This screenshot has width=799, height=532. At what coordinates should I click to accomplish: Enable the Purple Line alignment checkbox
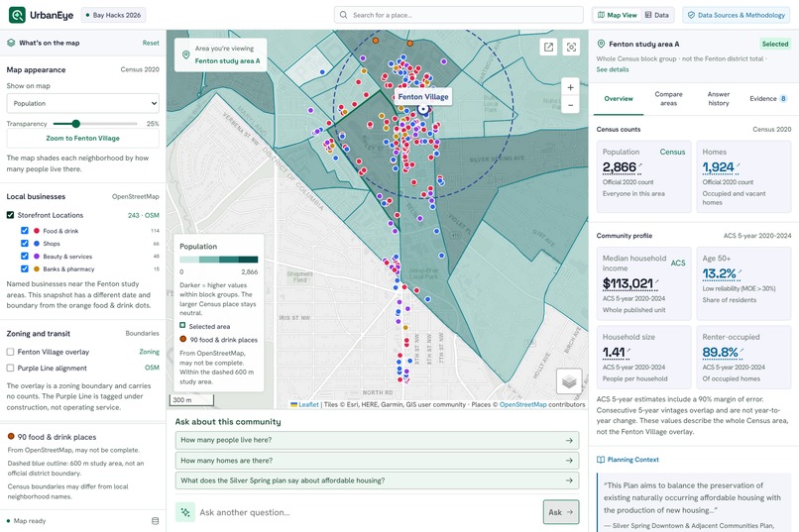click(x=10, y=368)
